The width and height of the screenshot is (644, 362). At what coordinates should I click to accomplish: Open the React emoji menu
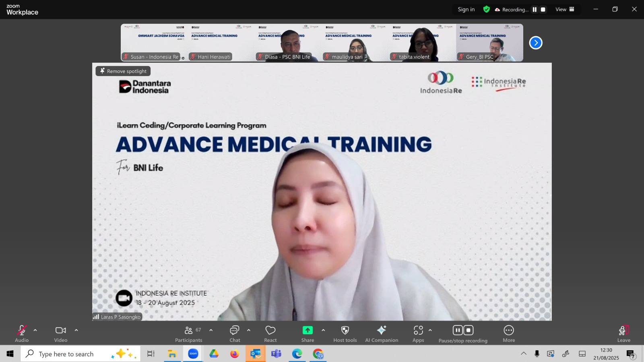pos(270,333)
